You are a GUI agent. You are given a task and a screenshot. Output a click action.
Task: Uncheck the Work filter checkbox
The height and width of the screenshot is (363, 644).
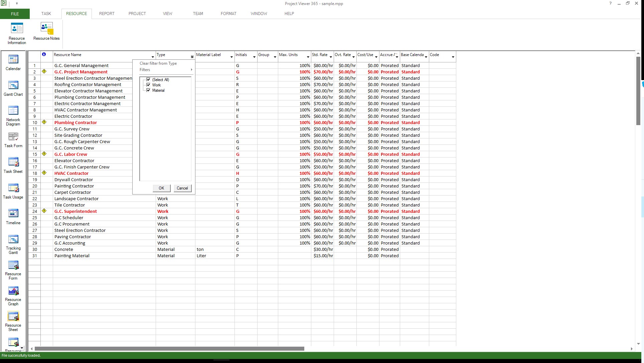tap(149, 85)
